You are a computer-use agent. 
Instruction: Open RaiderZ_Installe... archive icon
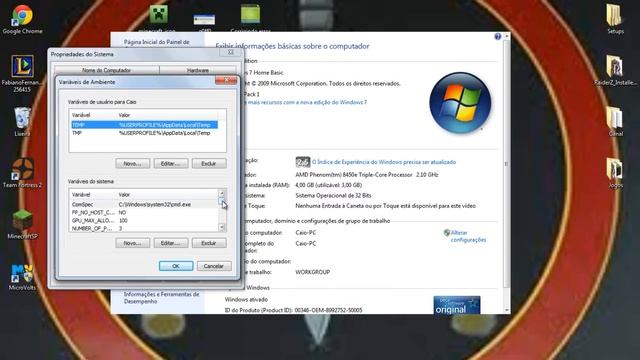(615, 70)
